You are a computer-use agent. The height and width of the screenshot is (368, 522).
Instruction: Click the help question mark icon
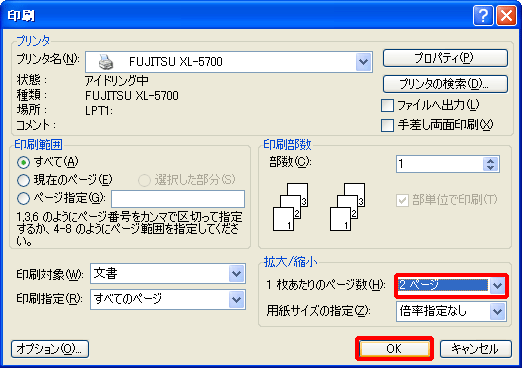point(483,15)
